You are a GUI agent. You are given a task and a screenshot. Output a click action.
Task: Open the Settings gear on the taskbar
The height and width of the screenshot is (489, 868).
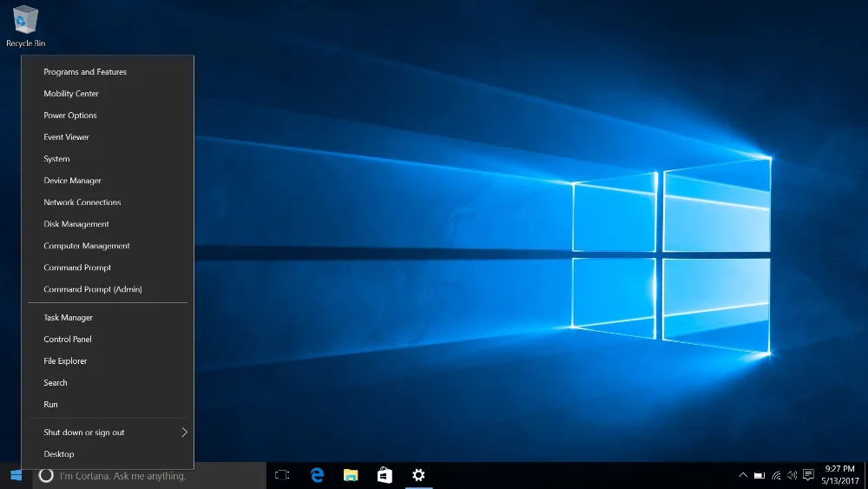pos(418,475)
